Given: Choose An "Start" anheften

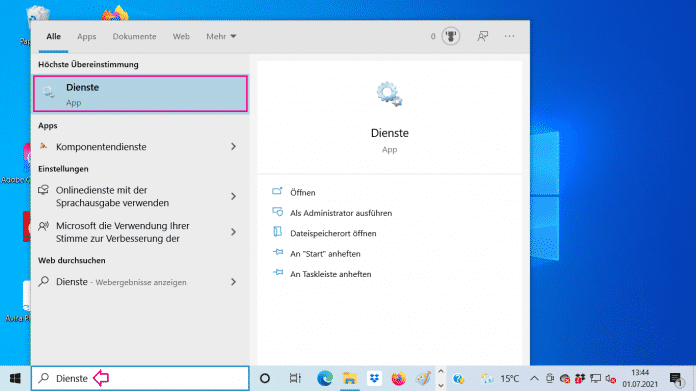Looking at the screenshot, I should 325,254.
